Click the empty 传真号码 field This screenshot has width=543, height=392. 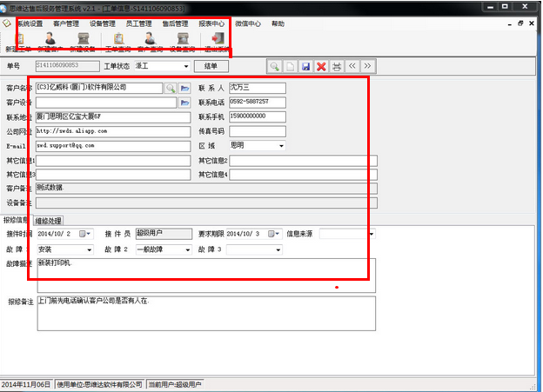(x=258, y=131)
